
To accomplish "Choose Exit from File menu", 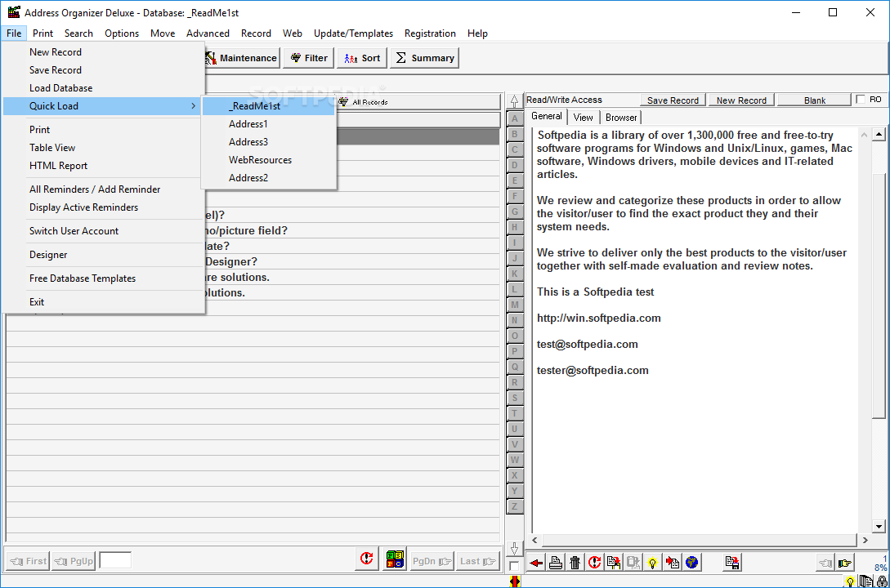I will [103, 302].
